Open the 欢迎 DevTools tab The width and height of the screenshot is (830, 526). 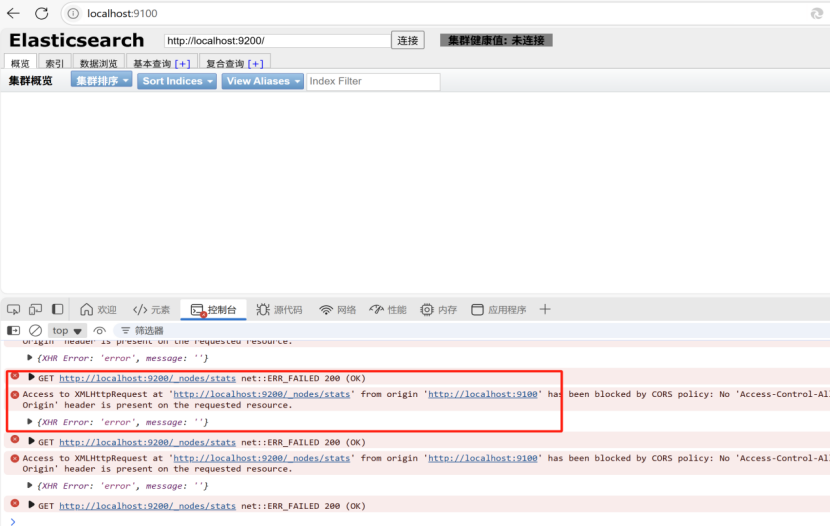coord(98,310)
